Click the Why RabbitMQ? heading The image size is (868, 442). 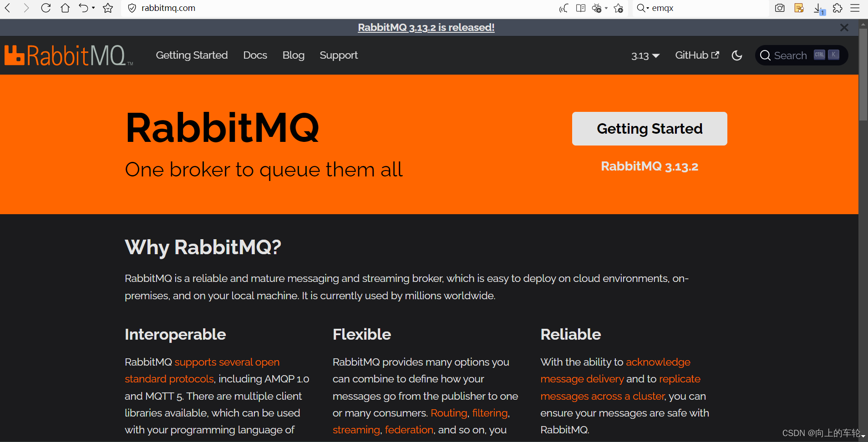tap(203, 247)
